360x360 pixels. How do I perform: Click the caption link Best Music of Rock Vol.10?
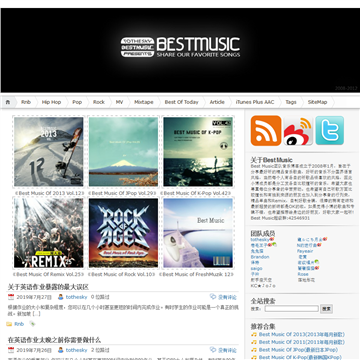123,274
